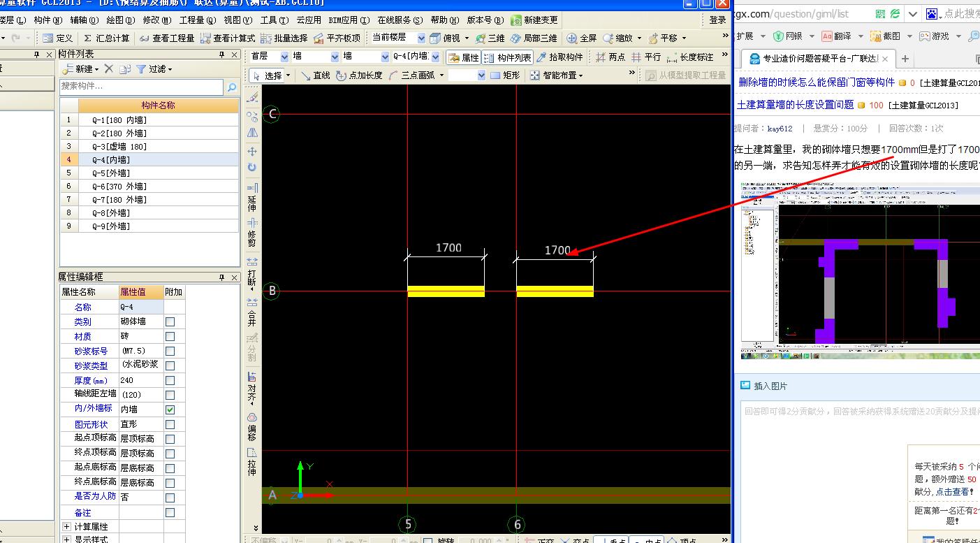The width and height of the screenshot is (980, 543).
Task: Open the 构件(N) menu
Action: (x=47, y=20)
